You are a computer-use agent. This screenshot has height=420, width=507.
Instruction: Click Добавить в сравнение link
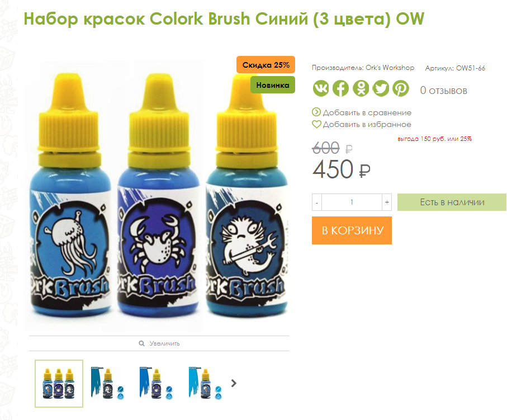[x=367, y=112]
